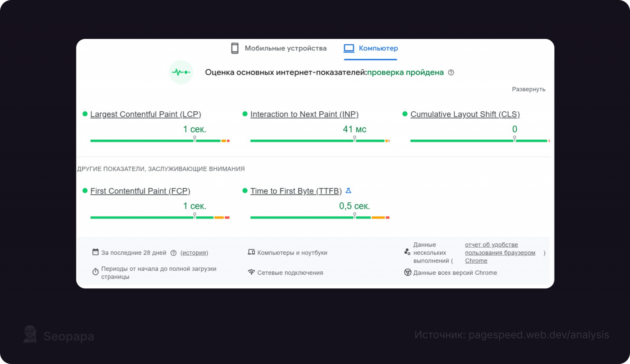Open Time to First Byte (TTFB) link

pos(296,191)
